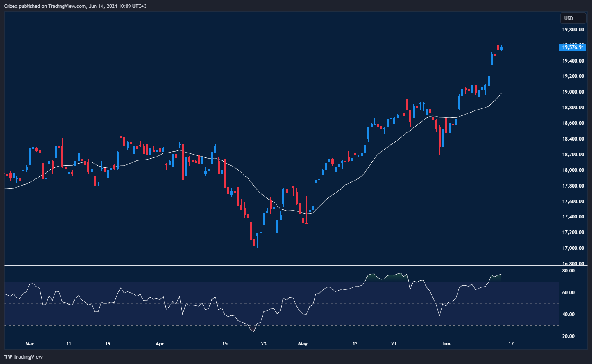The height and width of the screenshot is (364, 592).
Task: Select the May label on the time axis
Action: pyautogui.click(x=303, y=343)
